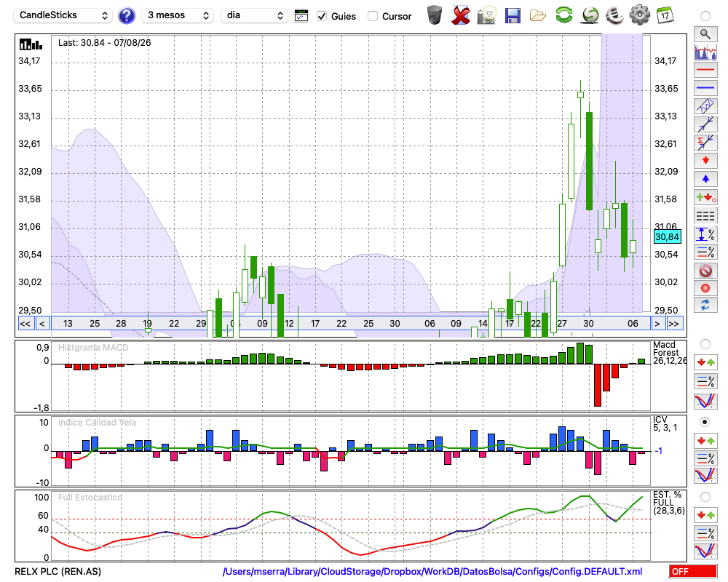728x582 pixels.
Task: Open the 3 mesos period dropdown
Action: [178, 15]
